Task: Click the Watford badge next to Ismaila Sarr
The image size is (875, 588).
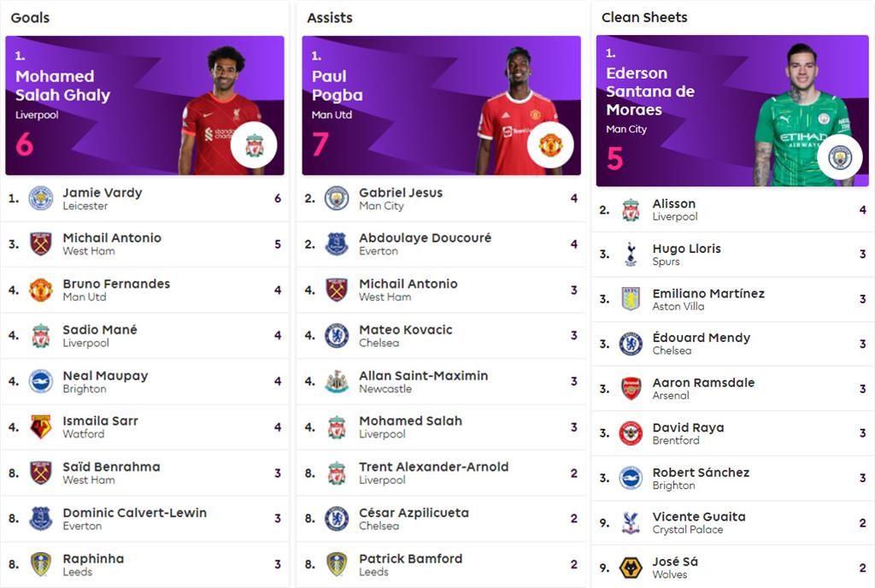Action: pyautogui.click(x=40, y=426)
